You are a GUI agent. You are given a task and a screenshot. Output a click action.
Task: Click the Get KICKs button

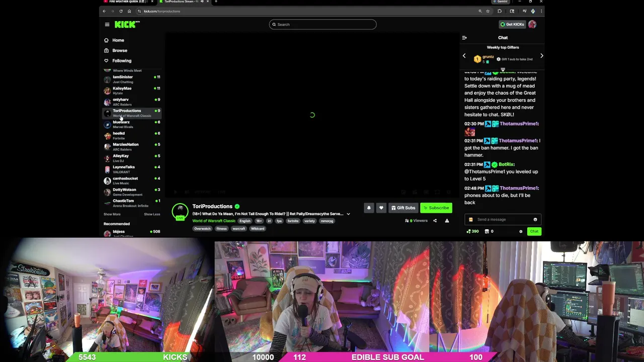click(512, 24)
